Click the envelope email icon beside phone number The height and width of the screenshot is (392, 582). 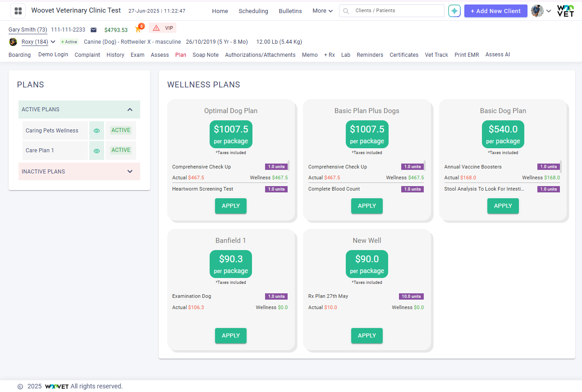(x=93, y=30)
